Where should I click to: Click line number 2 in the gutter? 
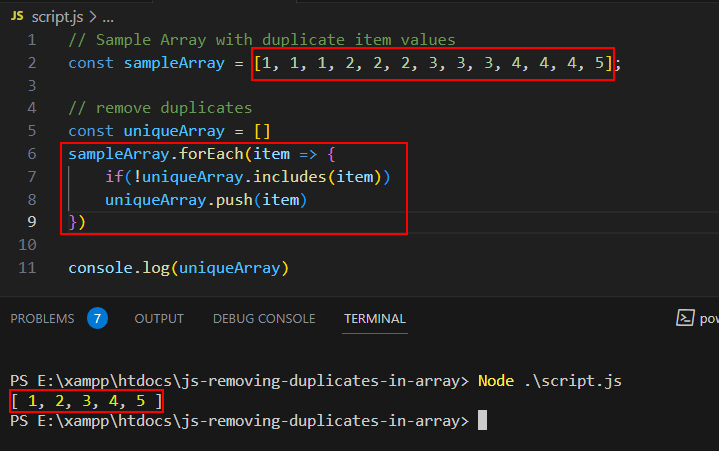coord(32,63)
